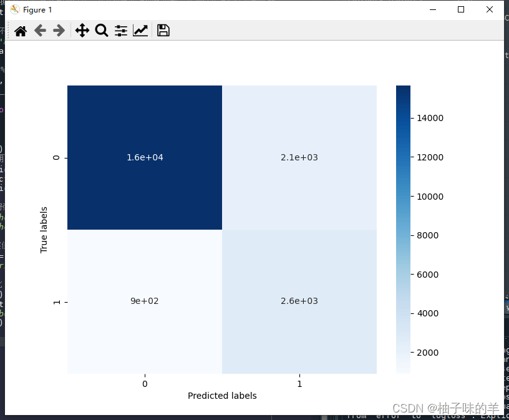Click the dark blue 1.6e+04 heatmap cell
The height and width of the screenshot is (420, 509).
click(x=145, y=157)
